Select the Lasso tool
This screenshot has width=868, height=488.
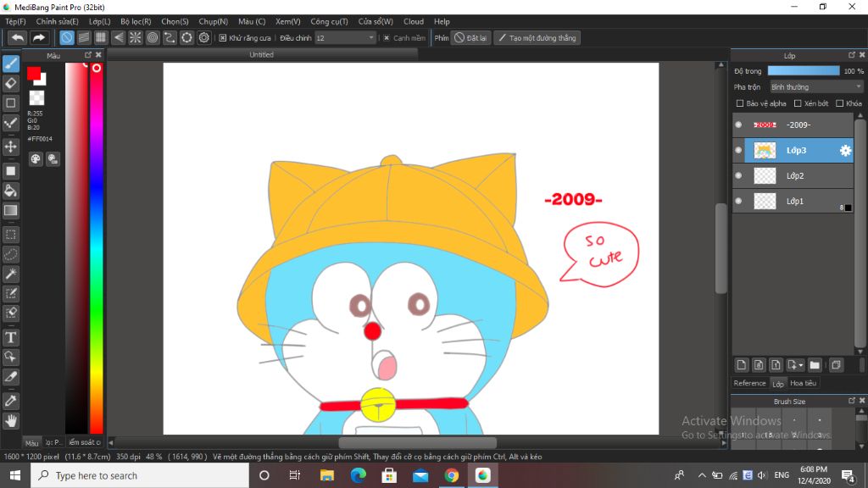pos(11,254)
